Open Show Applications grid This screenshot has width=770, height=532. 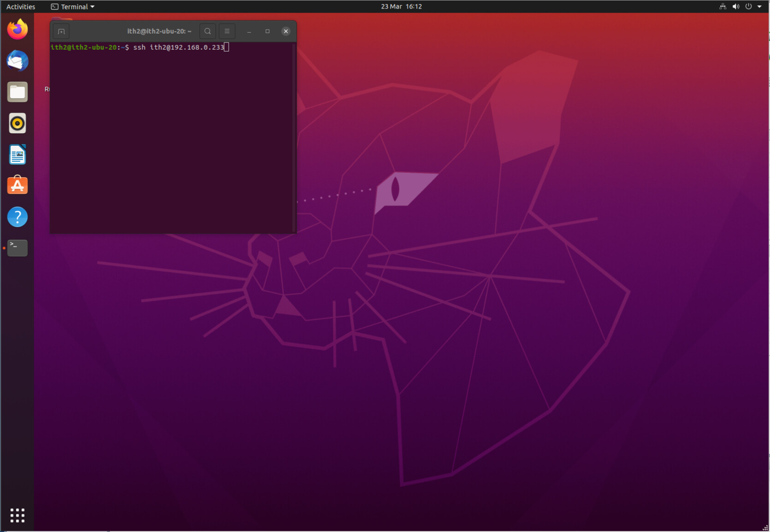click(x=18, y=515)
